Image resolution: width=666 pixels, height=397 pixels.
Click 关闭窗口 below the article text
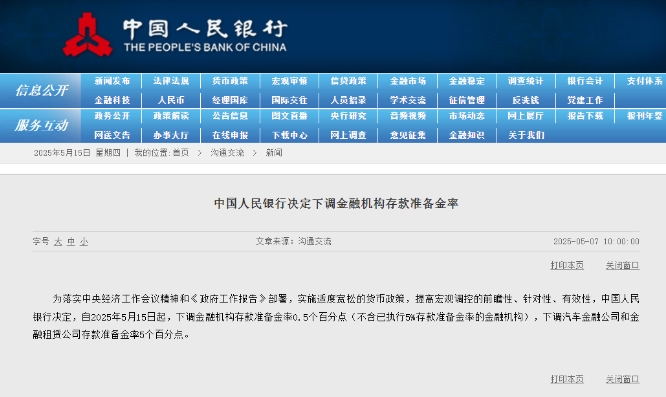pos(622,379)
